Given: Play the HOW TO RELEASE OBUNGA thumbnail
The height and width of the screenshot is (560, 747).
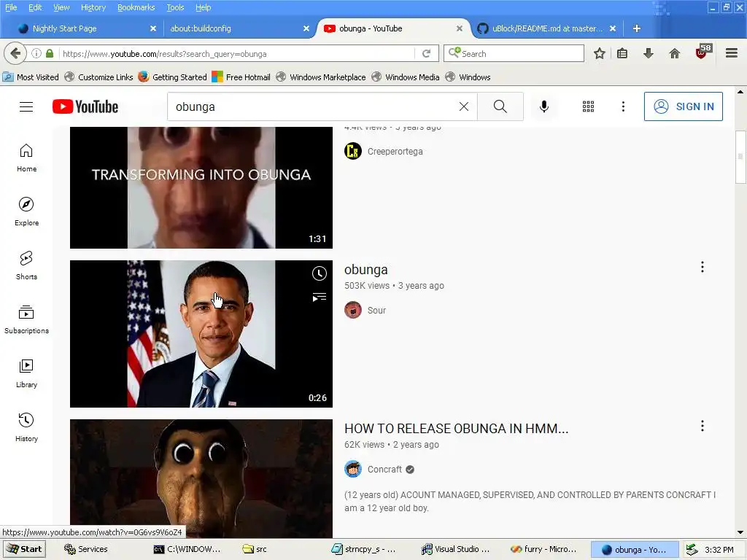Looking at the screenshot, I should point(201,478).
